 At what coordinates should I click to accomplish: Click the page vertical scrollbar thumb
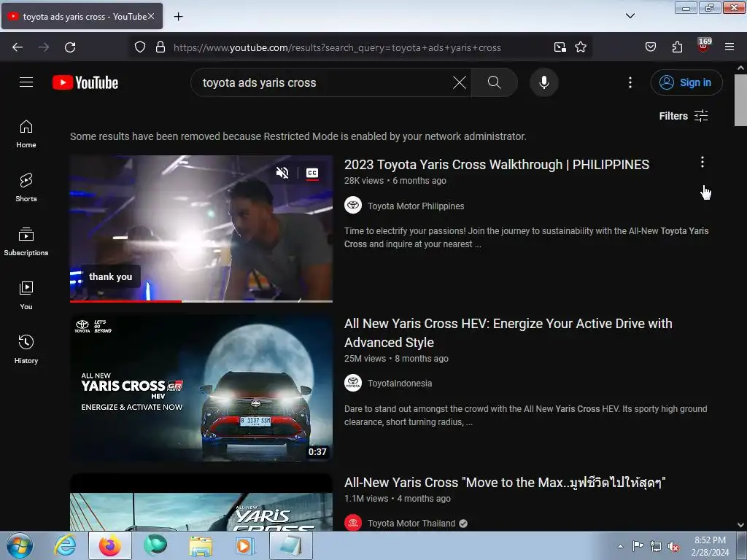740,100
